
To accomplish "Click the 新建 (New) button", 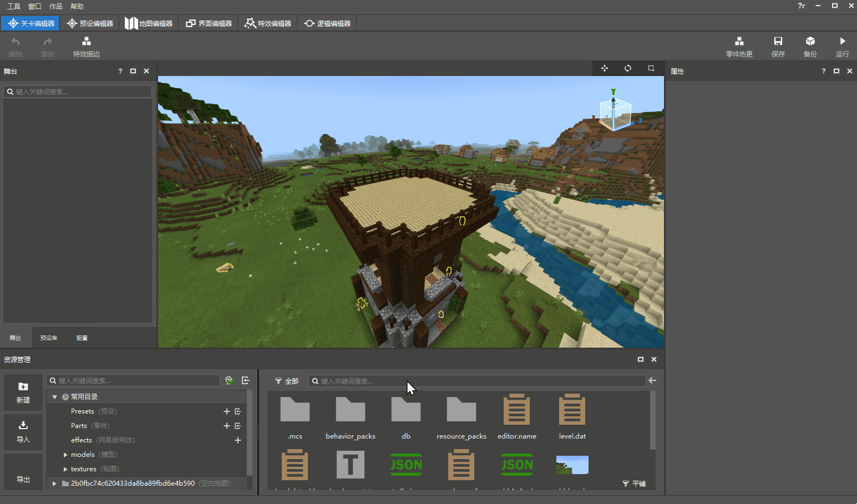I will [23, 393].
